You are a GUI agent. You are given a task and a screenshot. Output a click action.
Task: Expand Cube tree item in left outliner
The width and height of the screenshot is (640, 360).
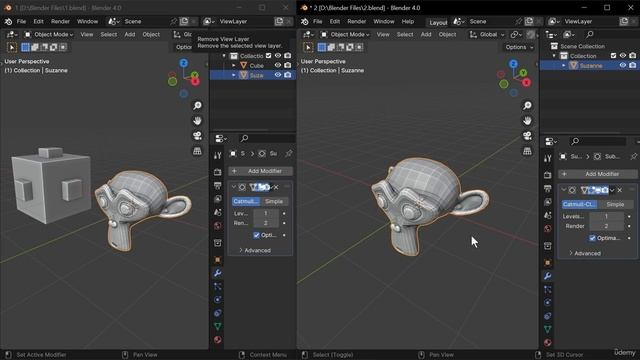point(234,65)
